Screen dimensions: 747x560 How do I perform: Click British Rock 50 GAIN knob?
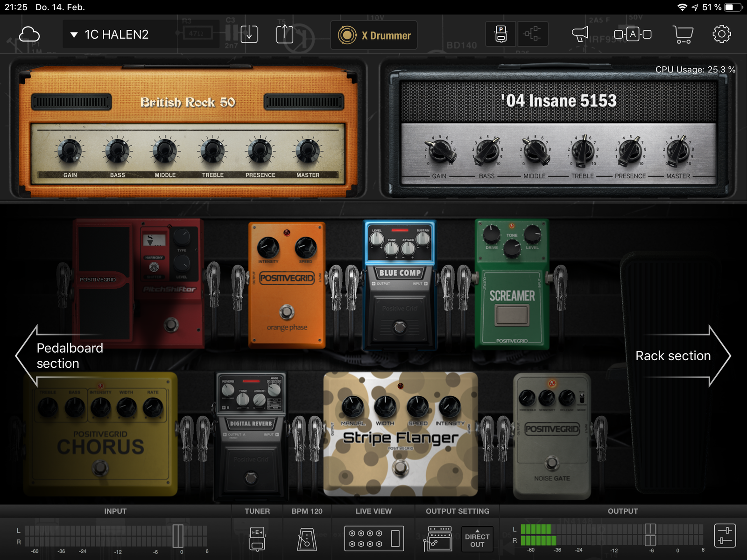70,151
